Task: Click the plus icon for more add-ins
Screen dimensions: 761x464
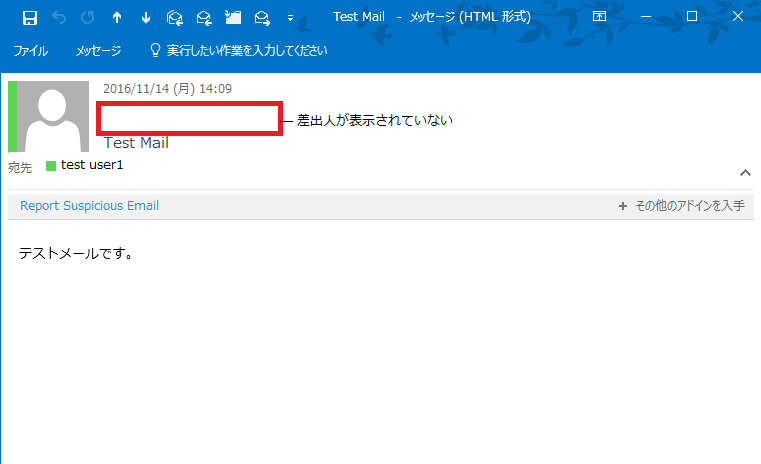Action: pyautogui.click(x=623, y=206)
